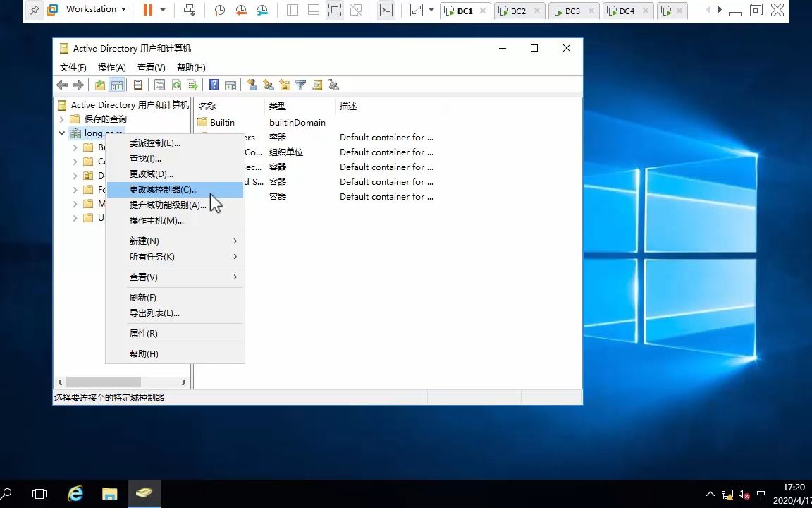
Task: Open the Properties toolbar icon
Action: (160, 85)
